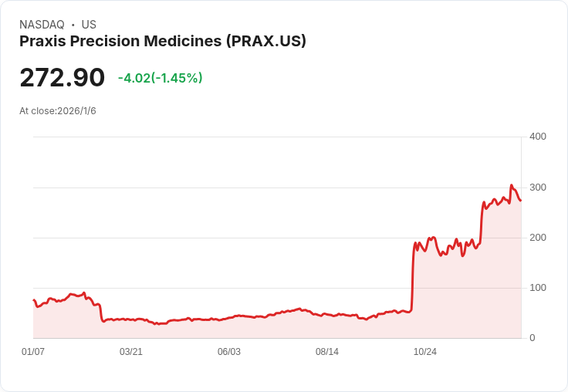Click the US market label
The height and width of the screenshot is (392, 568).
tap(89, 25)
